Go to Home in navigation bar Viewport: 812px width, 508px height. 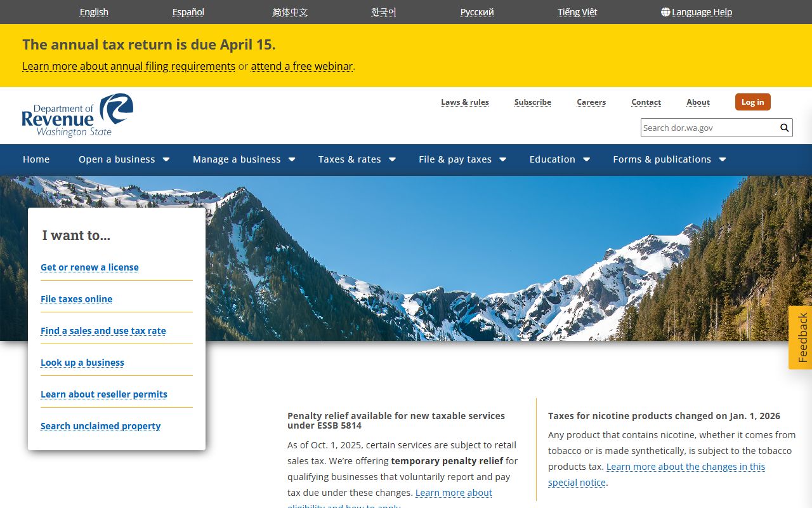click(36, 159)
